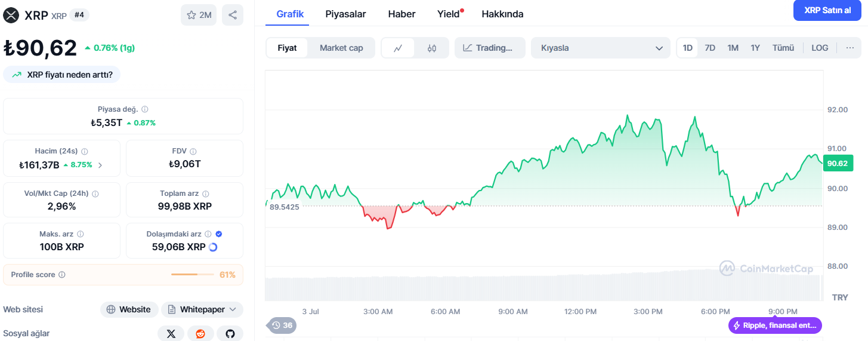Select the 7D time range
Screen dimensions: 868x341
(x=710, y=48)
